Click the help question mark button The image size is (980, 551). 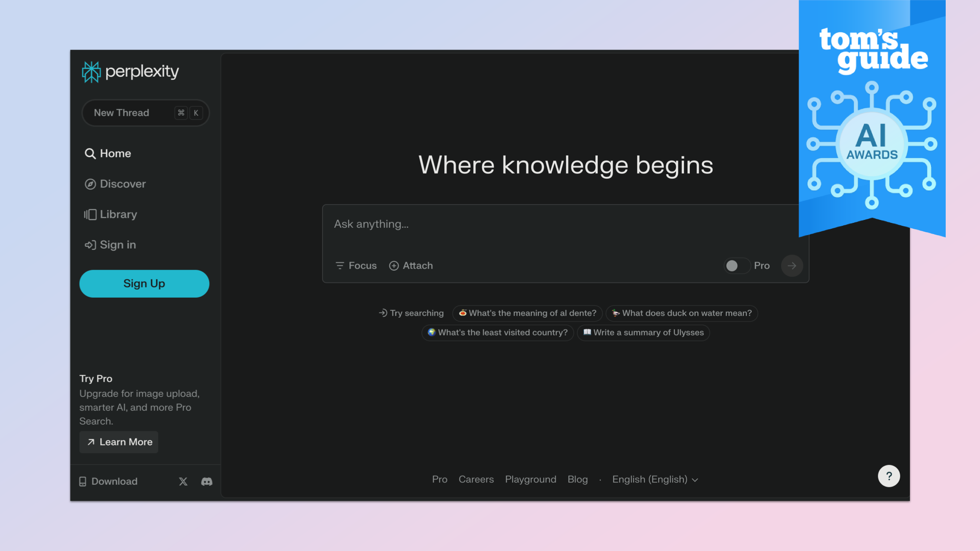(888, 476)
